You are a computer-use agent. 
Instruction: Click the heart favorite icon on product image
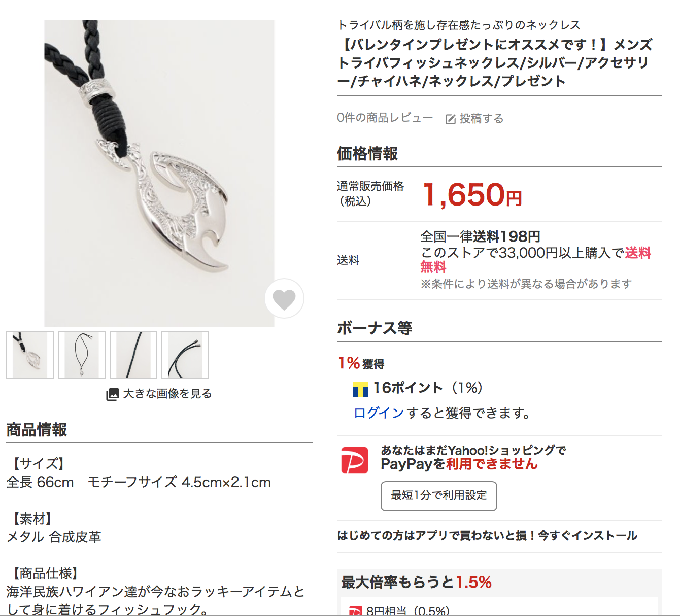284,298
